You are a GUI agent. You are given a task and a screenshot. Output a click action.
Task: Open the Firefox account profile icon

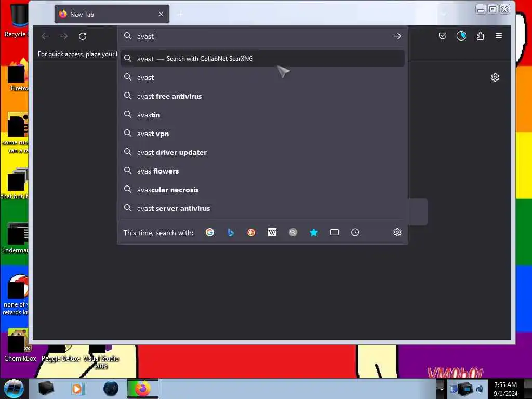(x=461, y=36)
